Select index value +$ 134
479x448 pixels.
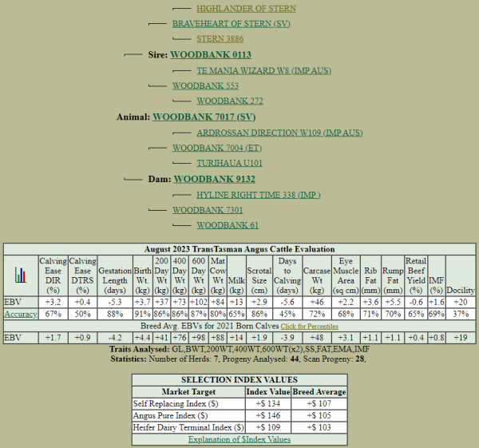[268, 404]
